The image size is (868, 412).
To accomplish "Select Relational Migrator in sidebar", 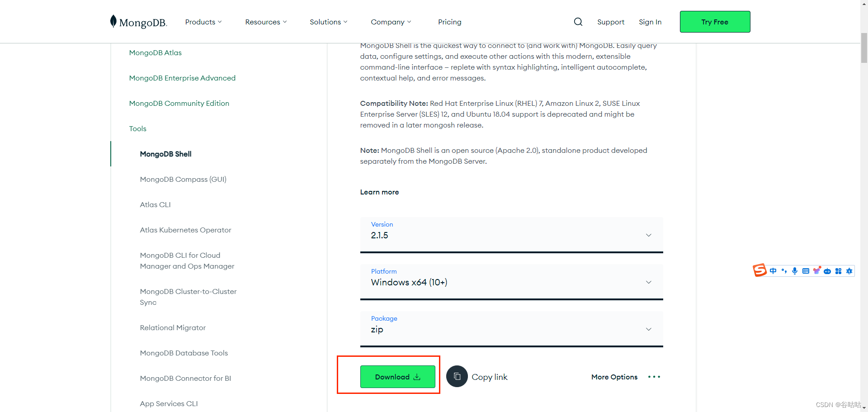I will tap(173, 327).
